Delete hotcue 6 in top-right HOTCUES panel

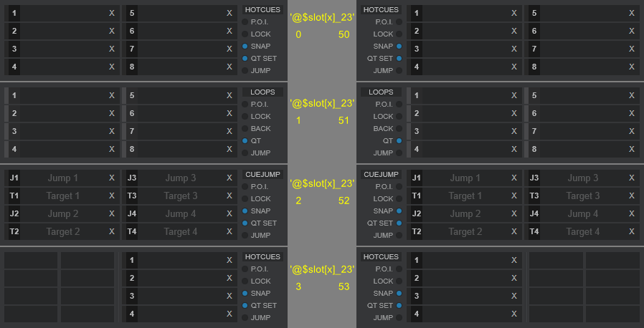632,31
